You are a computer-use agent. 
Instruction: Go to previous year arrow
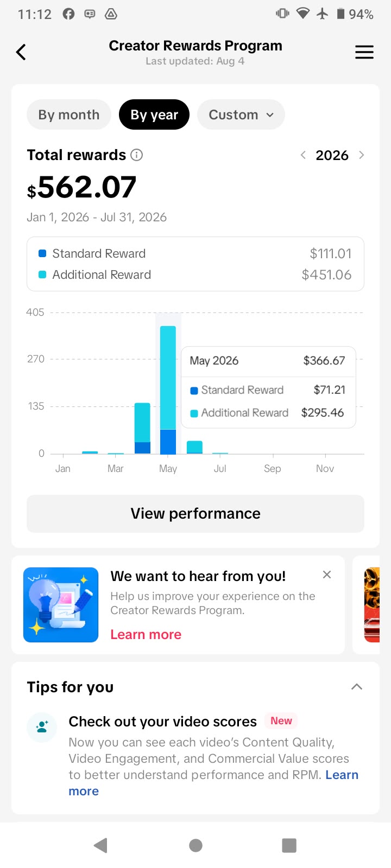[x=303, y=155]
